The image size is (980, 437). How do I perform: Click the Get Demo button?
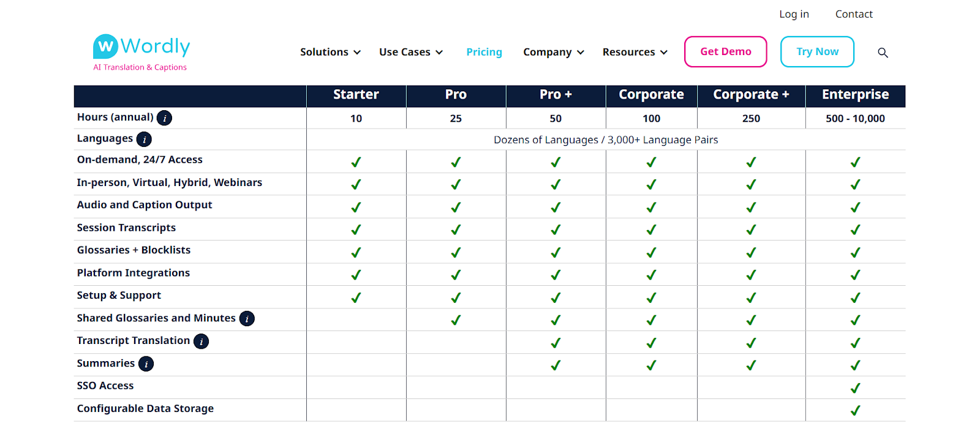coord(726,51)
